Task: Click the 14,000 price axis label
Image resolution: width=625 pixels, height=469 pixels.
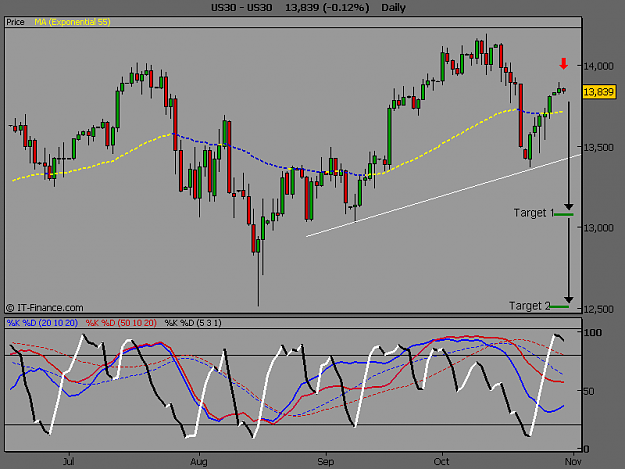Action: (598, 66)
